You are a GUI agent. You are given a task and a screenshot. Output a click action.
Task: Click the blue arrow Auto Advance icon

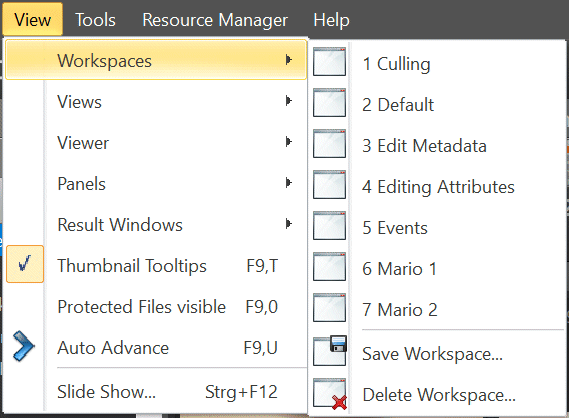[24, 346]
